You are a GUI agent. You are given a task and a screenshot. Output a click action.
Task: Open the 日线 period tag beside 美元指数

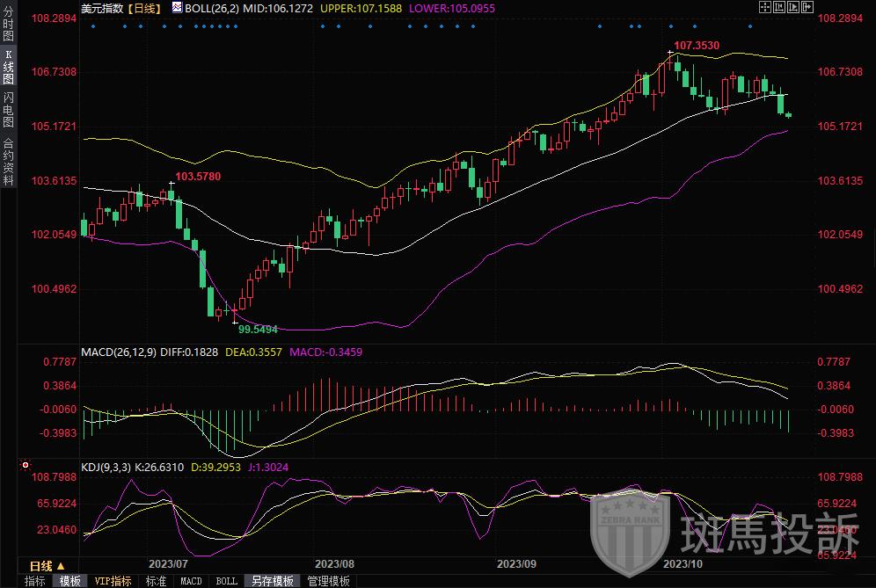tap(143, 7)
